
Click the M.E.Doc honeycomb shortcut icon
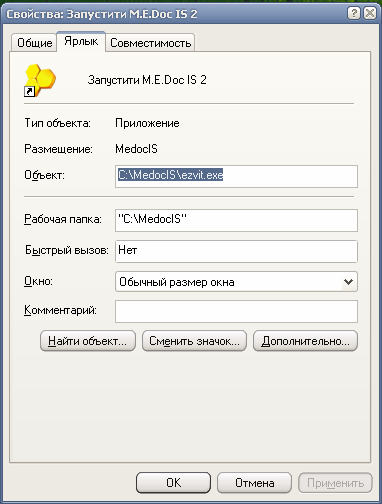pos(40,81)
